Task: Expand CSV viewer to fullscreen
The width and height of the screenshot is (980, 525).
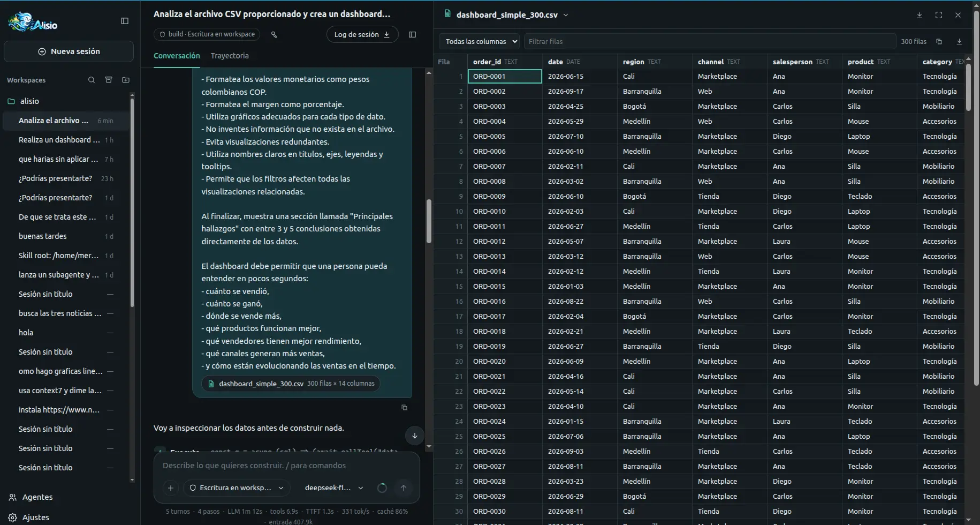Action: pyautogui.click(x=939, y=15)
